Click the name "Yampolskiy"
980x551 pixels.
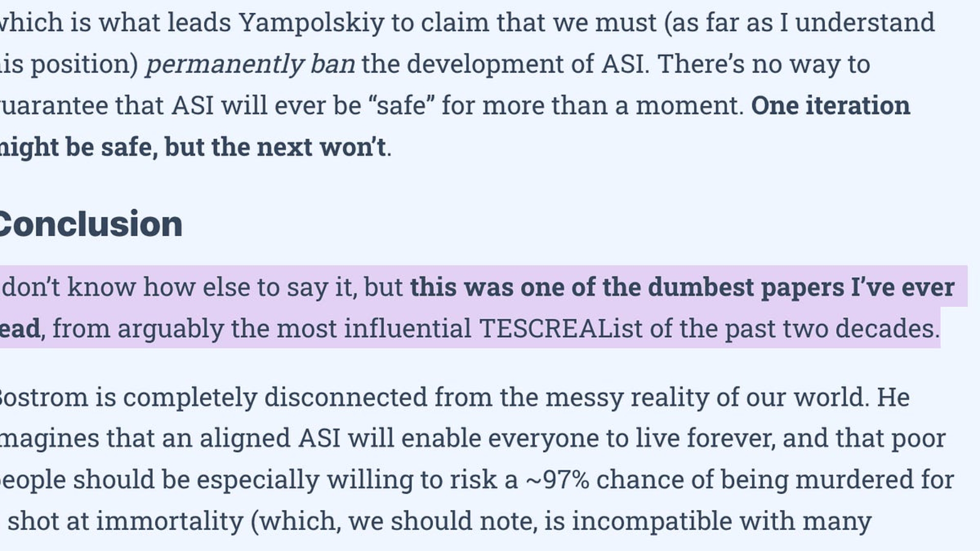coord(311,23)
